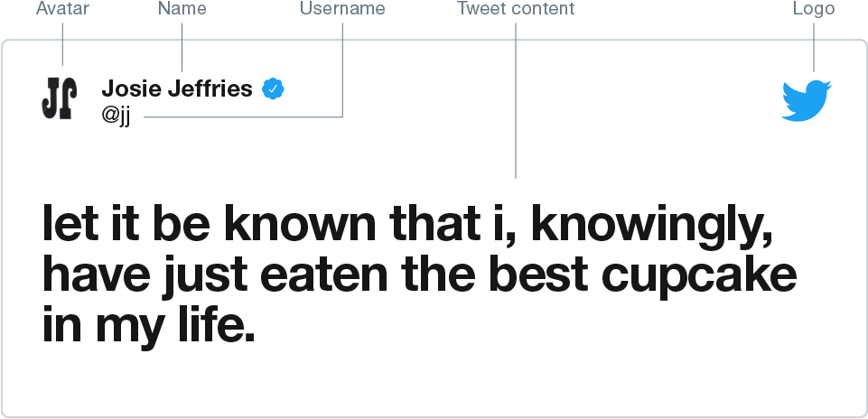Click the @jj username
The width and height of the screenshot is (868, 419).
(117, 115)
